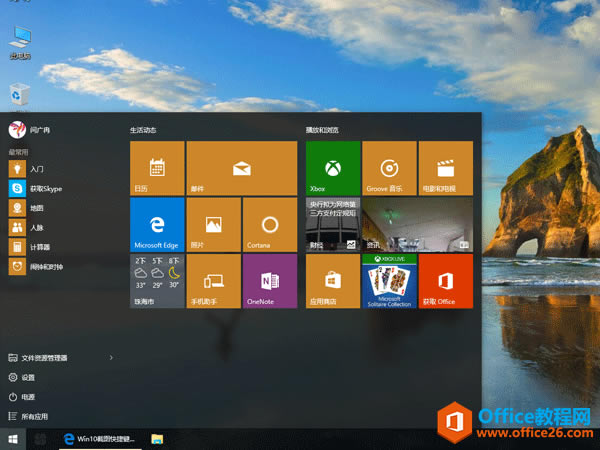
Task: Show All apps (所有应用) list
Action: (28, 416)
